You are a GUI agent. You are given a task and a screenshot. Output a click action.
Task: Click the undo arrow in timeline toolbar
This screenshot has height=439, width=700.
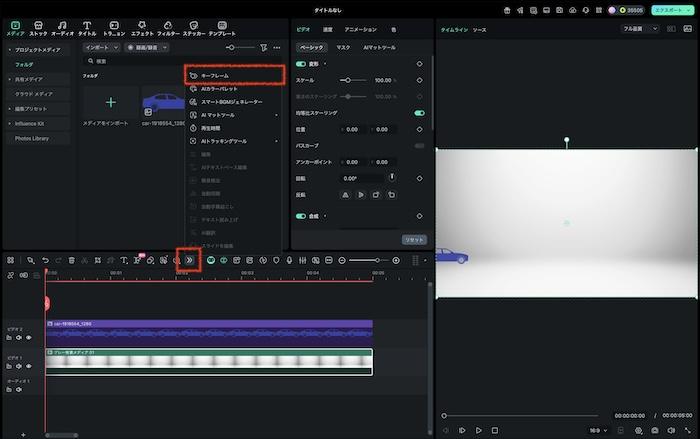45,260
